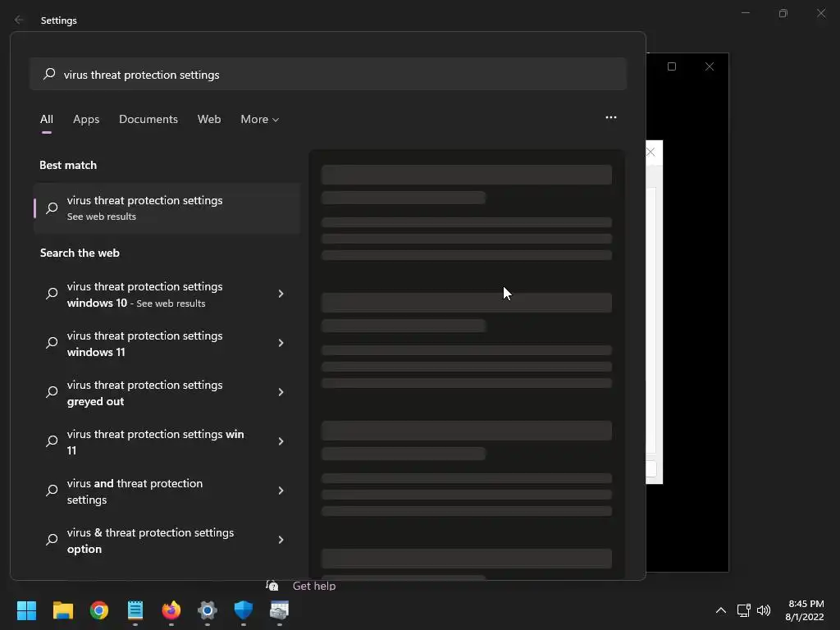Click search icon beside 'greyed out' suggestion
Viewport: 840px width, 630px height.
52,392
